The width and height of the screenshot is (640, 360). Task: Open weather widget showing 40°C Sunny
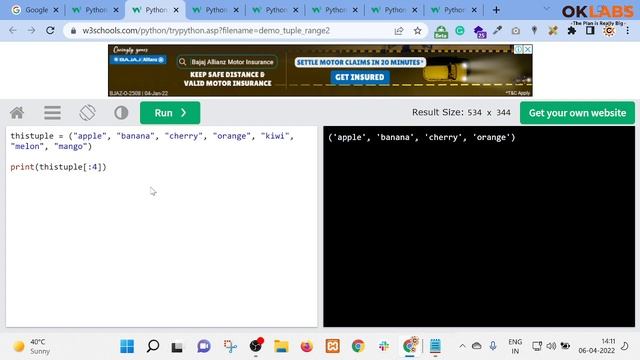[x=32, y=346]
